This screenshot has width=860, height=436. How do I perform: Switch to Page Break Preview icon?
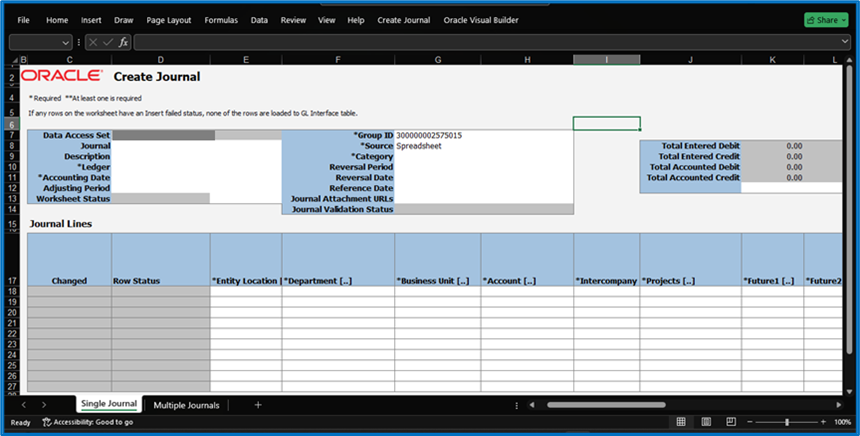pos(731,422)
